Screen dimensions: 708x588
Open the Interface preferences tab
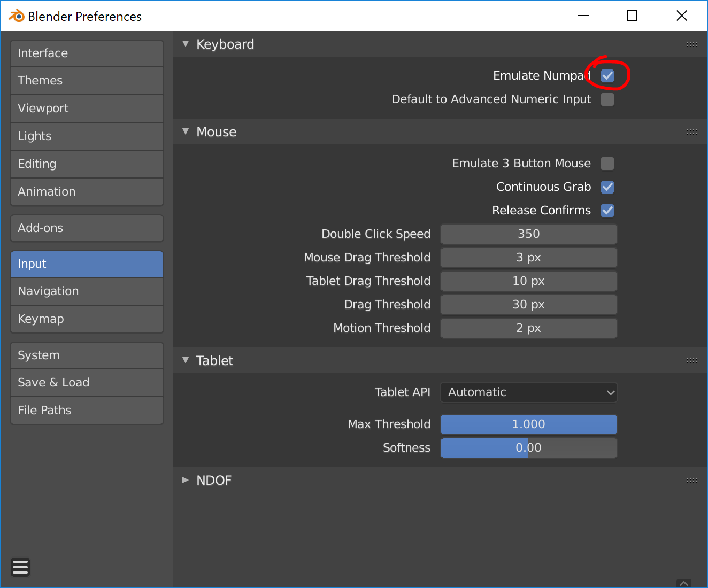87,53
